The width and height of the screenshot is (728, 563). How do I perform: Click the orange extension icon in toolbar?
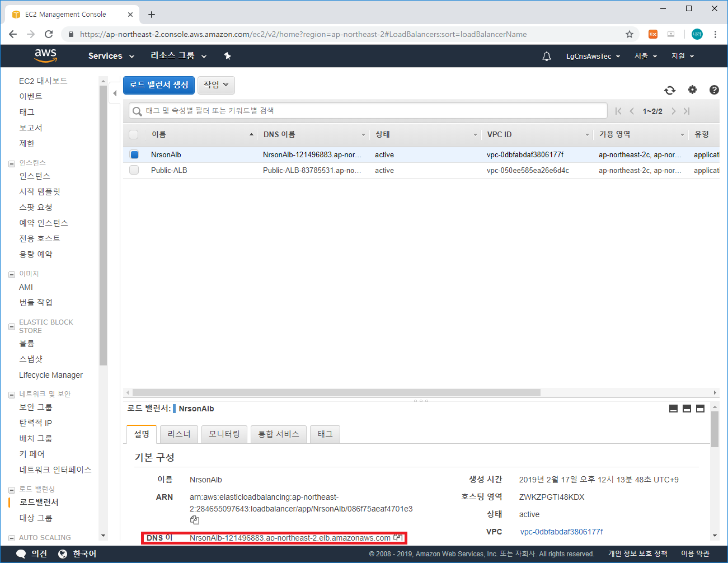tap(653, 34)
